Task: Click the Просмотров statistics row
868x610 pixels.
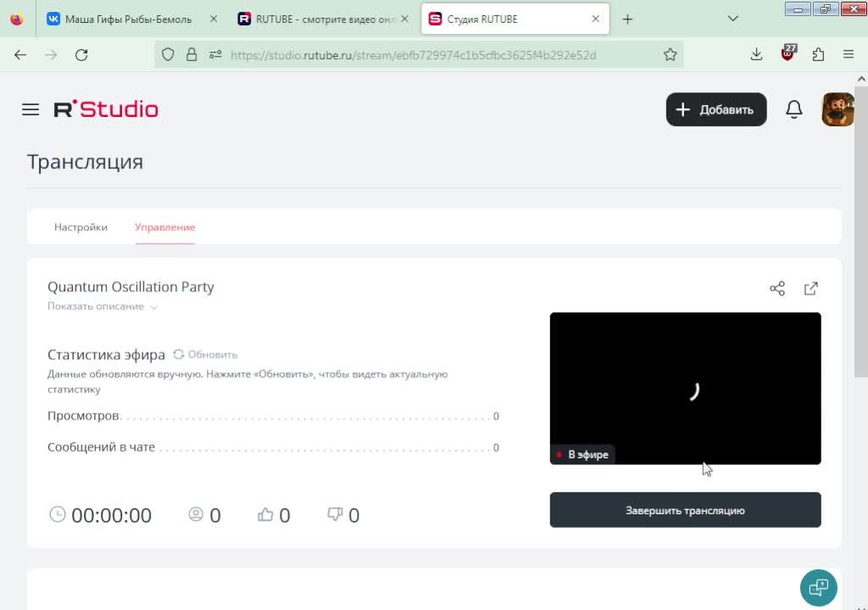Action: click(x=274, y=416)
